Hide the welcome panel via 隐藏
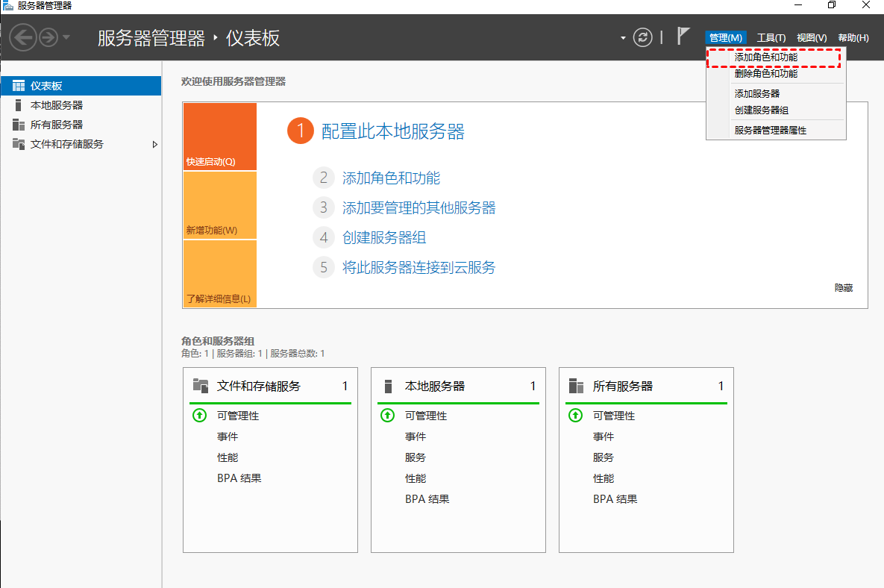 pyautogui.click(x=844, y=287)
